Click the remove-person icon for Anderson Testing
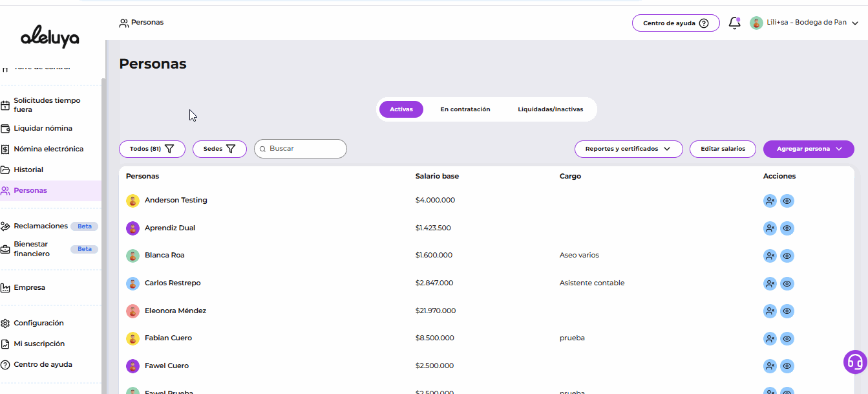 coord(770,201)
